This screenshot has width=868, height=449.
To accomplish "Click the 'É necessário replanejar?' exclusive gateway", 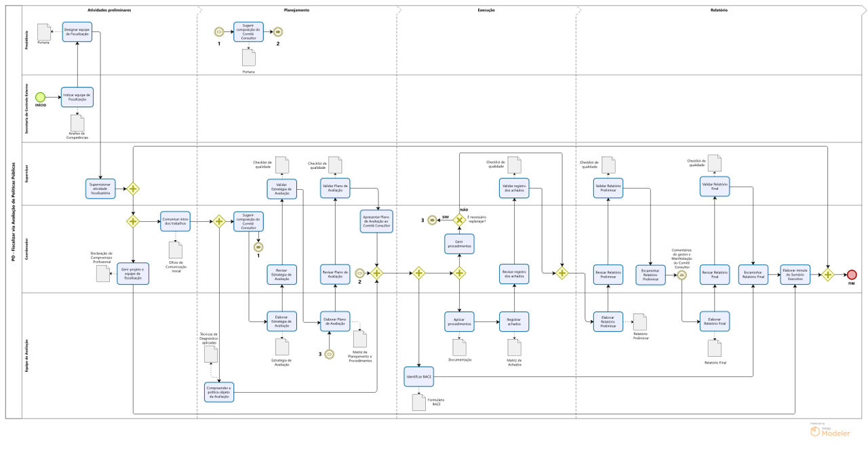I will tap(459, 220).
